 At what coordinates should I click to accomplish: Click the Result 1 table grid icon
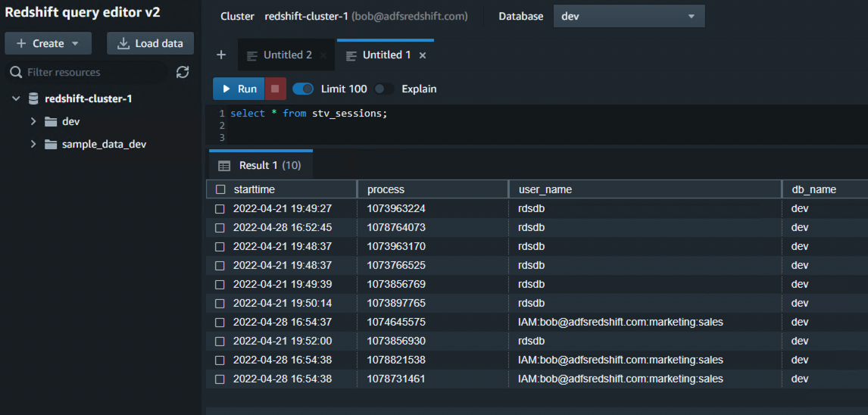[224, 165]
